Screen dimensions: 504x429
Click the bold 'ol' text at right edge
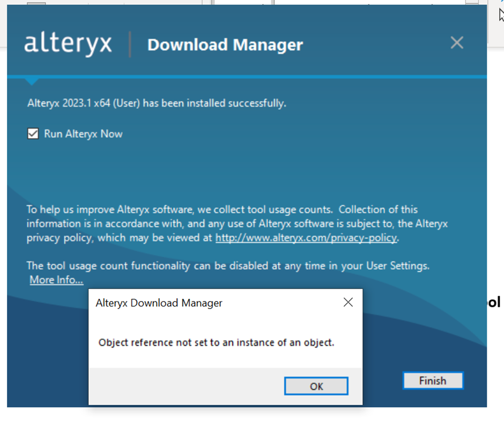(x=494, y=303)
